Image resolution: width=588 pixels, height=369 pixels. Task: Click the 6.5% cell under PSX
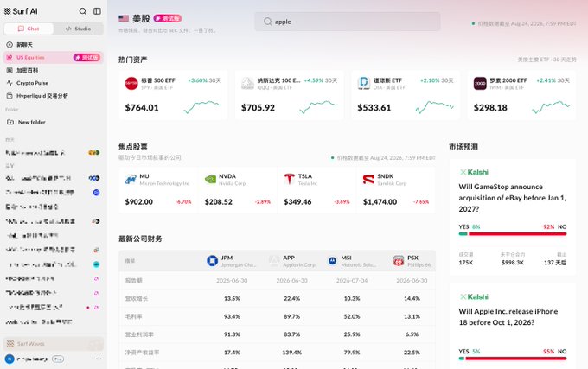[412, 334]
